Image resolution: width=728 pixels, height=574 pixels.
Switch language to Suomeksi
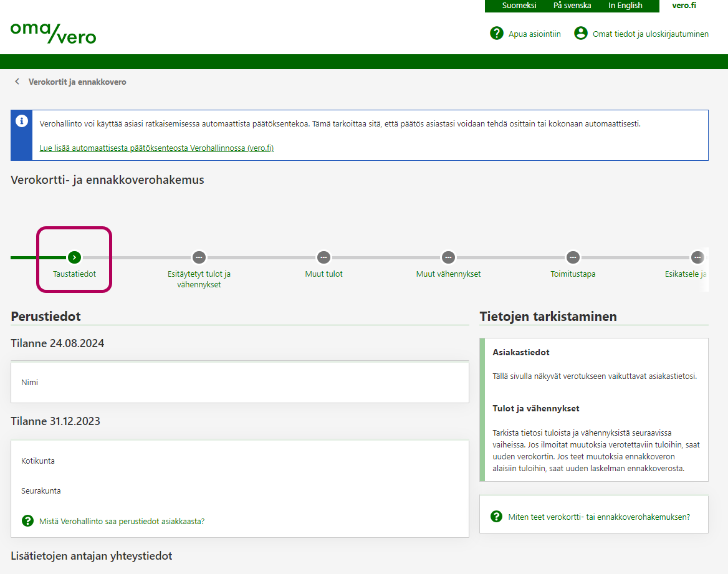click(519, 6)
